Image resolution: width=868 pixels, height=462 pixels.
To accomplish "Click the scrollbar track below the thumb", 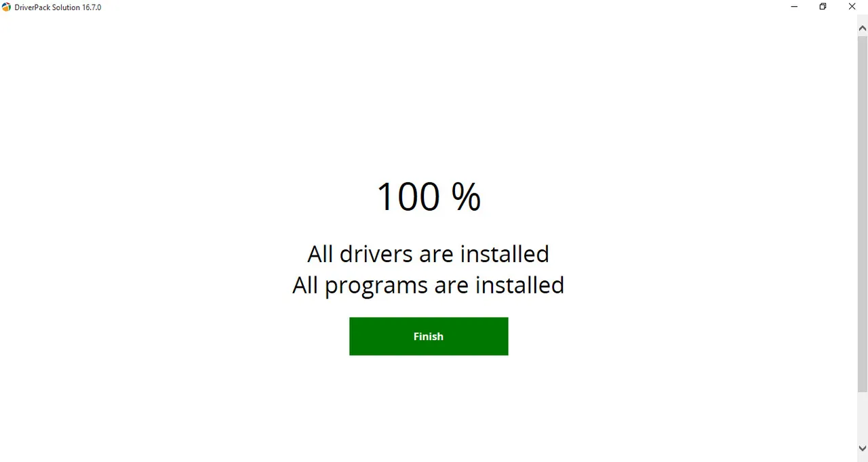I will coord(863,417).
